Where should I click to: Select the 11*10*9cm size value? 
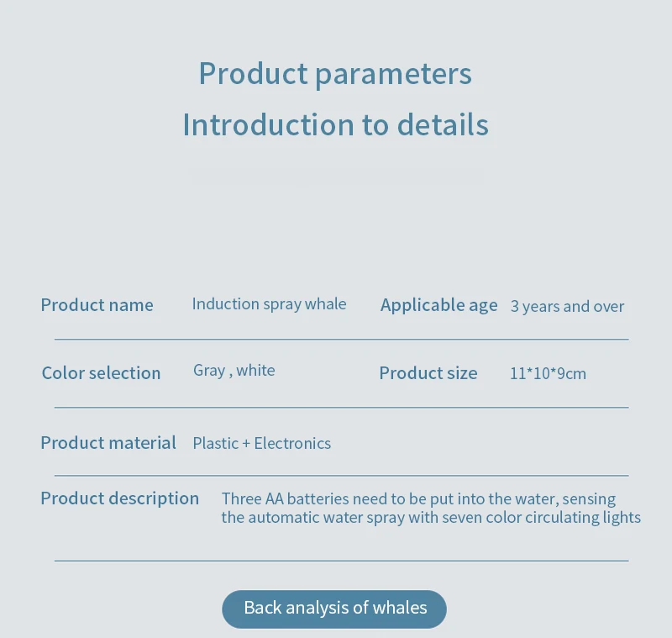tap(548, 373)
